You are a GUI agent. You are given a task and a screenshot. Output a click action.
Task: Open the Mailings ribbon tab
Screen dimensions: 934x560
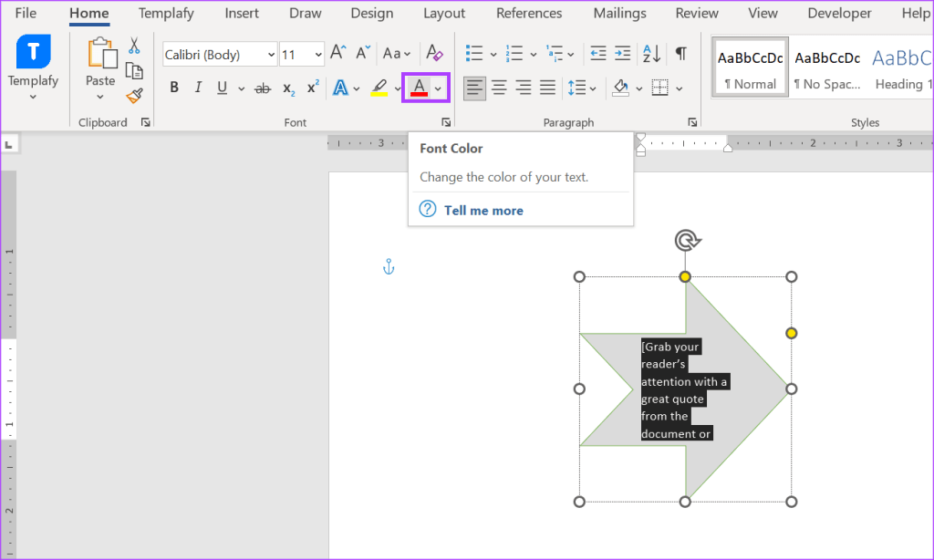[x=619, y=13]
